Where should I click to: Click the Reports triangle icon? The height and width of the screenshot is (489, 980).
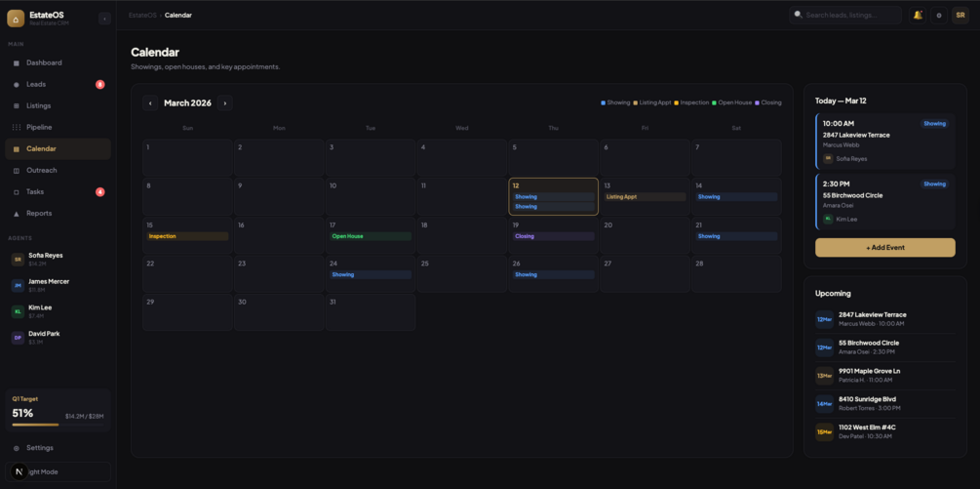point(17,214)
